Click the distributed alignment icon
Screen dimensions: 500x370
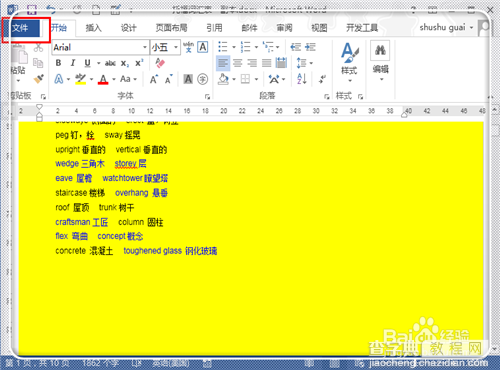[281, 63]
